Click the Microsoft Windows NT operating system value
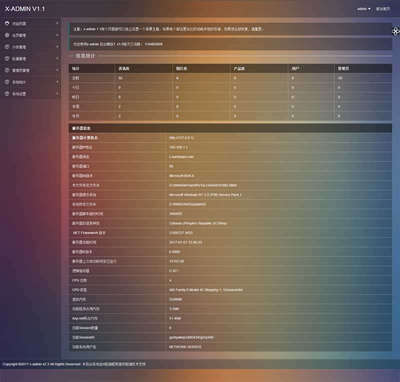Viewport: 400px width, 382px height. point(205,195)
